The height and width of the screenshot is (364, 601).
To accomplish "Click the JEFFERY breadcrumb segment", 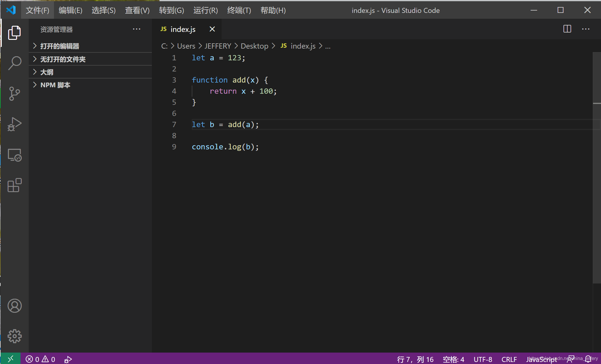I will click(218, 46).
